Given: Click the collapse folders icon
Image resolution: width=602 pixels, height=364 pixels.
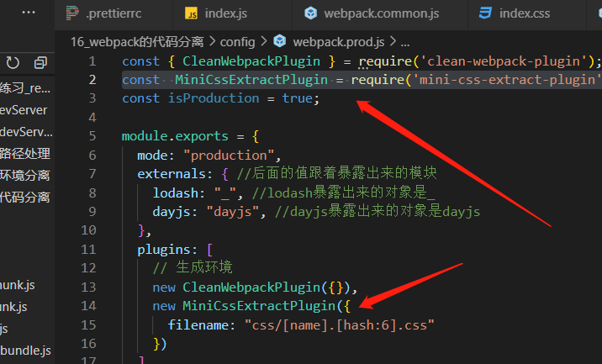Looking at the screenshot, I should click(x=40, y=62).
